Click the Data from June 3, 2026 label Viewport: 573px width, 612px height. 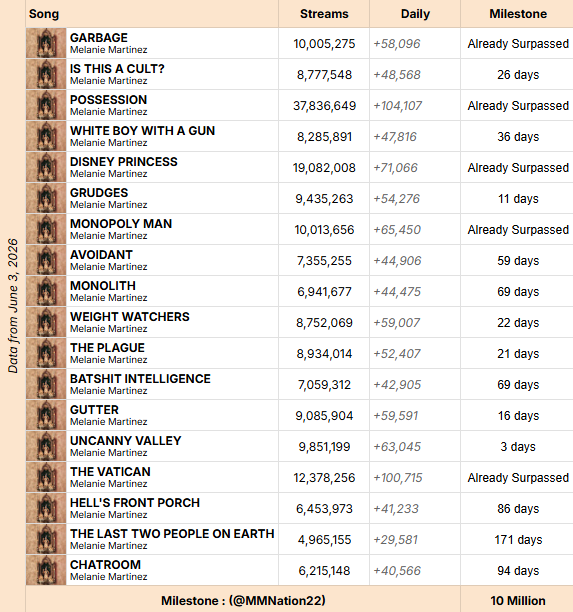[13, 306]
